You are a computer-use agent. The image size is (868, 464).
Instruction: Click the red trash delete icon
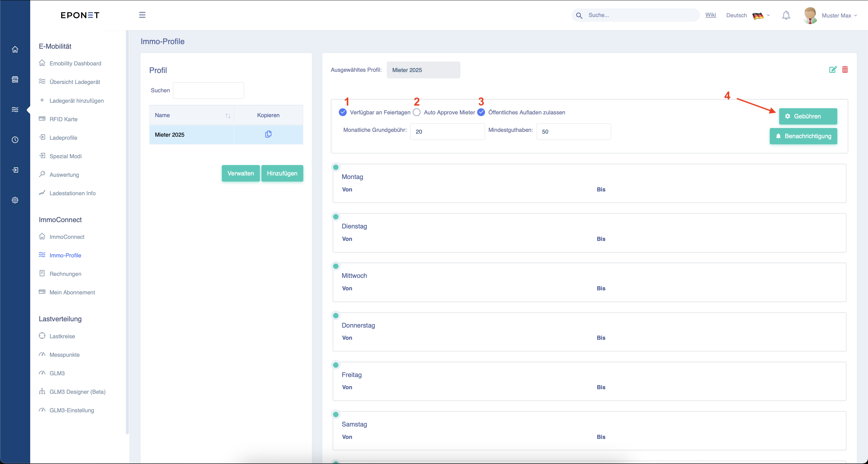[x=845, y=70]
